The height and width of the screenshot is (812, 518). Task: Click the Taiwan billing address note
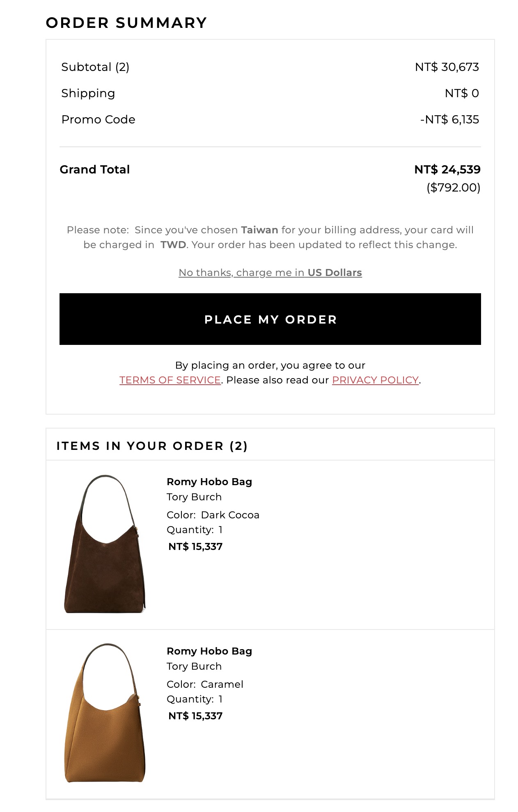tap(270, 237)
